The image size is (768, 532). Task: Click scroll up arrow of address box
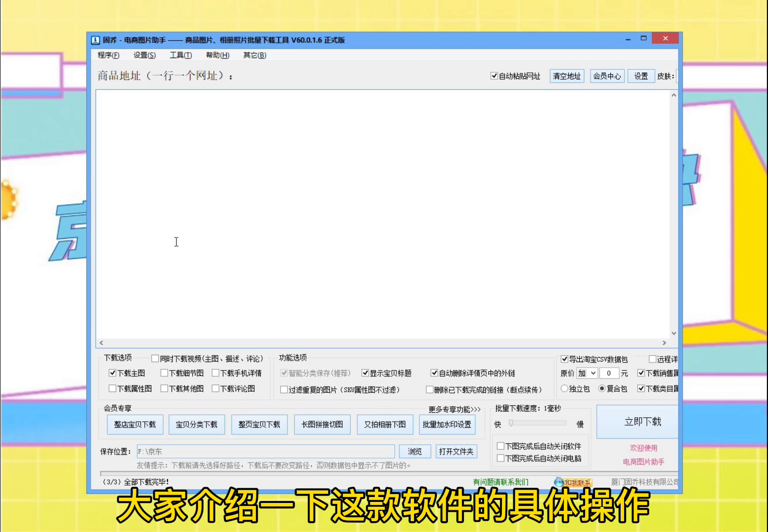[673, 96]
